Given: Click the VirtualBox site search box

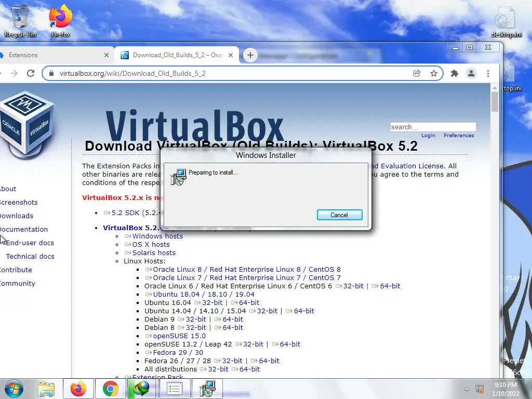Looking at the screenshot, I should click(x=433, y=127).
